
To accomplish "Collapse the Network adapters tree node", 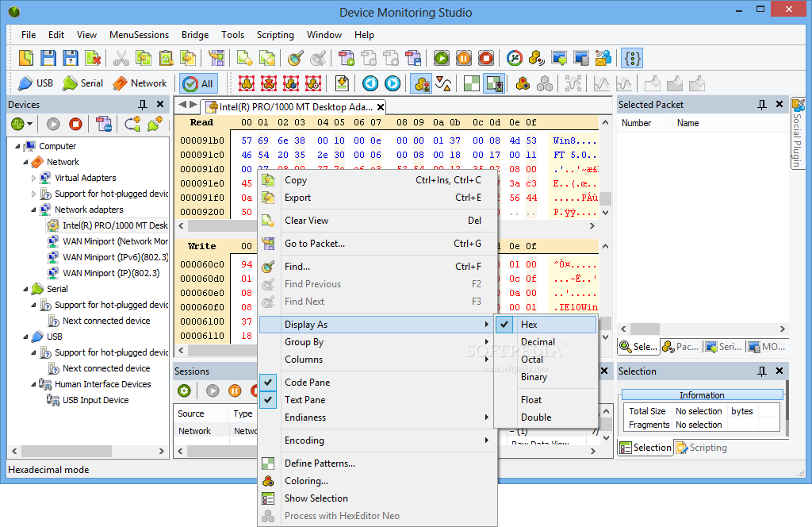I will point(34,210).
